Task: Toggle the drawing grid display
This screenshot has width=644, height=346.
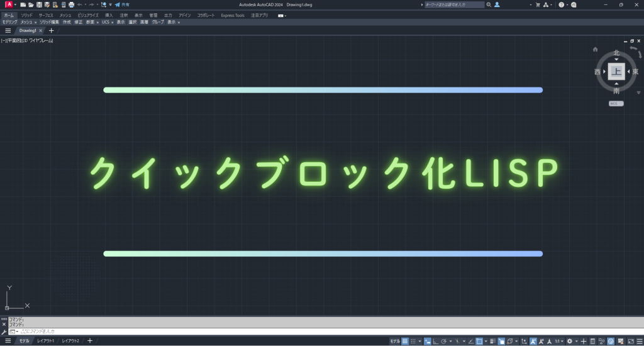Action: click(405, 341)
